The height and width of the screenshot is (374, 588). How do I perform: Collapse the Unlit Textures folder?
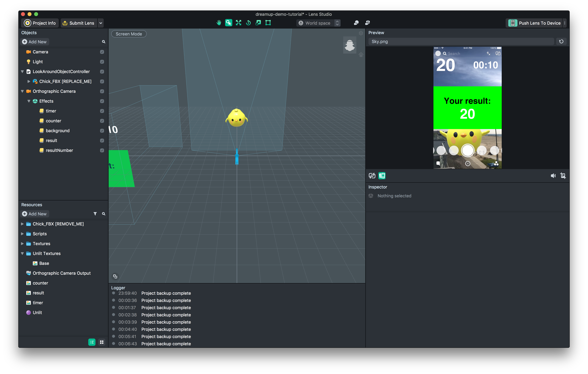click(x=22, y=253)
